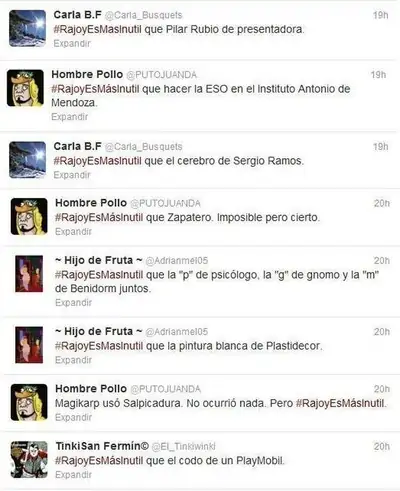Open the #RajoyEsMasInutil hashtag in Pilar Rubio tweet

pos(98,29)
